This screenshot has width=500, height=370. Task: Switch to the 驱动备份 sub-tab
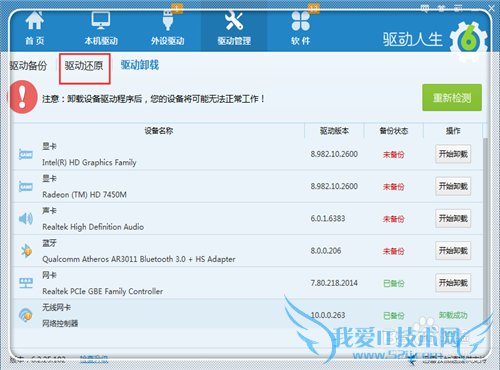click(x=28, y=66)
